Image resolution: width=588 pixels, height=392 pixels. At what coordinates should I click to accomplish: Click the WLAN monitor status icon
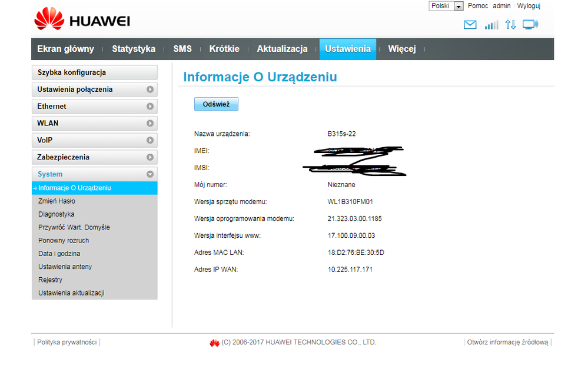[530, 25]
